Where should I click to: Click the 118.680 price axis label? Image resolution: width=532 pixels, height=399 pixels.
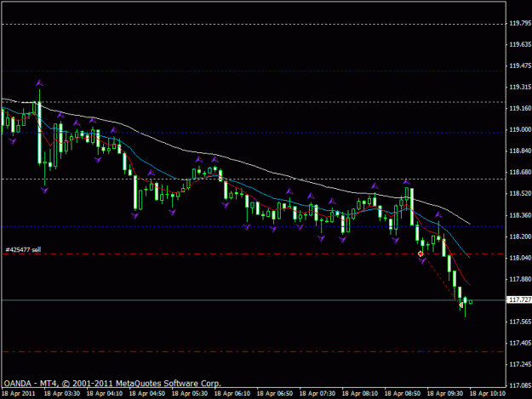coord(520,172)
